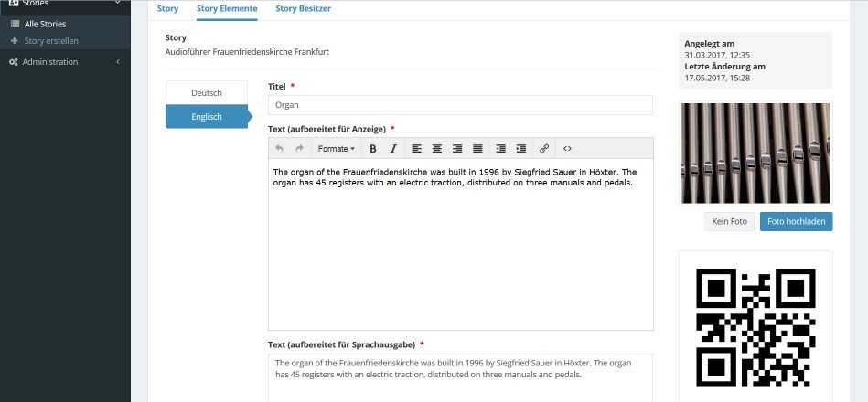Switch to the Story tab
Image resolution: width=868 pixels, height=402 pixels.
point(167,9)
